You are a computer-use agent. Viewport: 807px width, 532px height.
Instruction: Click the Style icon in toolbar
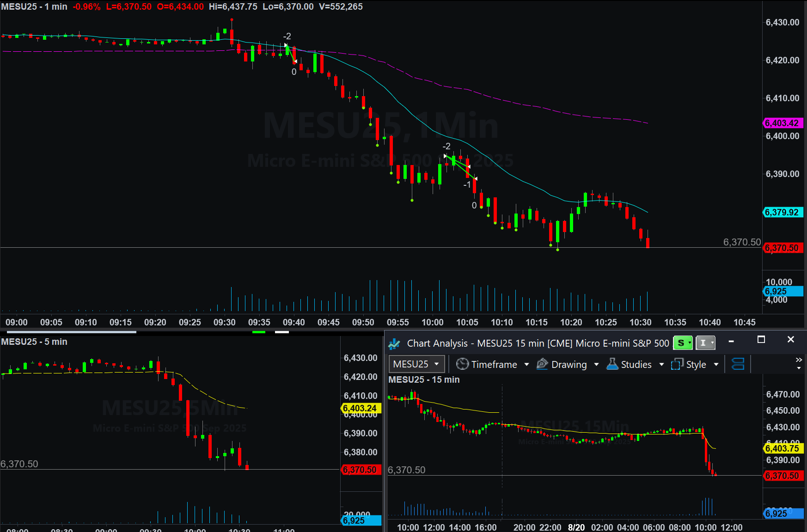677,364
